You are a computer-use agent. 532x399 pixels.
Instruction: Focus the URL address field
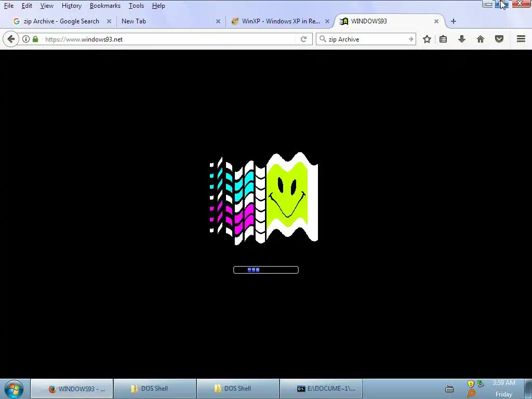(x=170, y=39)
